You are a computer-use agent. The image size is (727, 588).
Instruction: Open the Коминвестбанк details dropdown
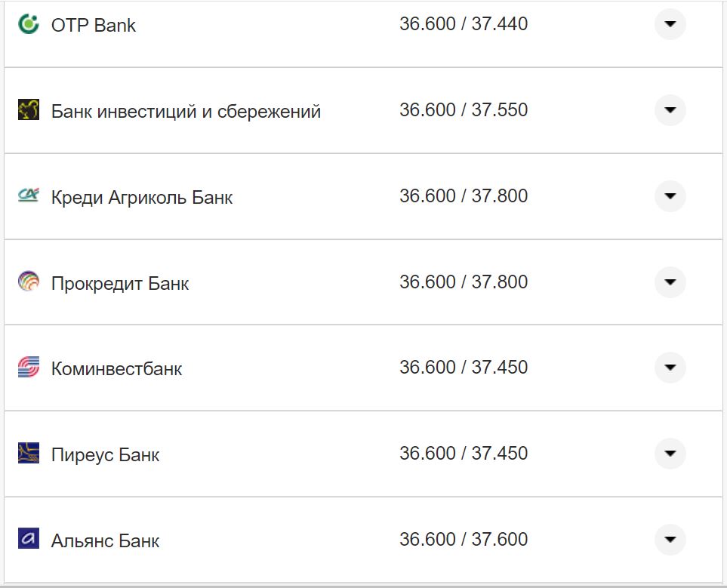coord(670,368)
